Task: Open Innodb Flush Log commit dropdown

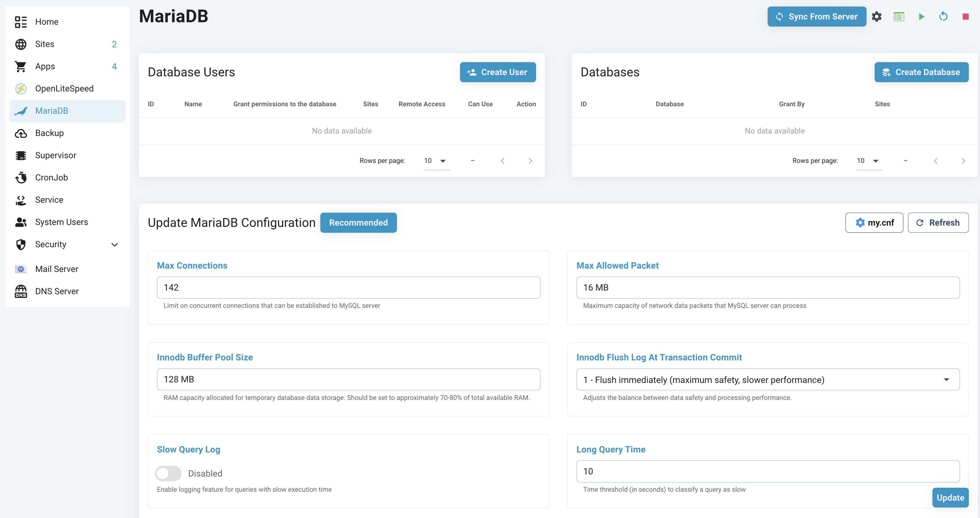Action: tap(767, 380)
